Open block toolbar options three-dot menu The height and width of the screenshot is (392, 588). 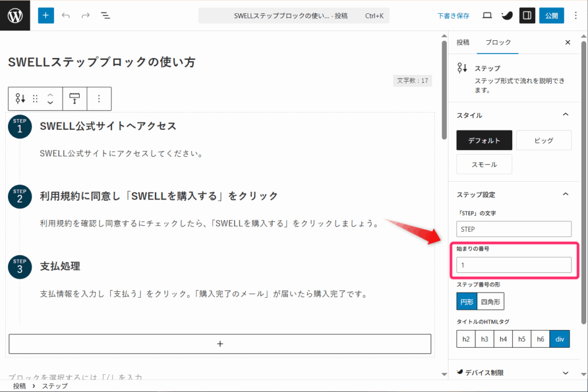pyautogui.click(x=99, y=99)
